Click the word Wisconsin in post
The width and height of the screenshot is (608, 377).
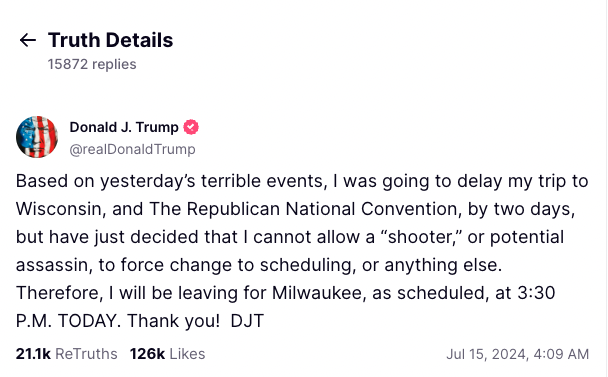[59, 209]
